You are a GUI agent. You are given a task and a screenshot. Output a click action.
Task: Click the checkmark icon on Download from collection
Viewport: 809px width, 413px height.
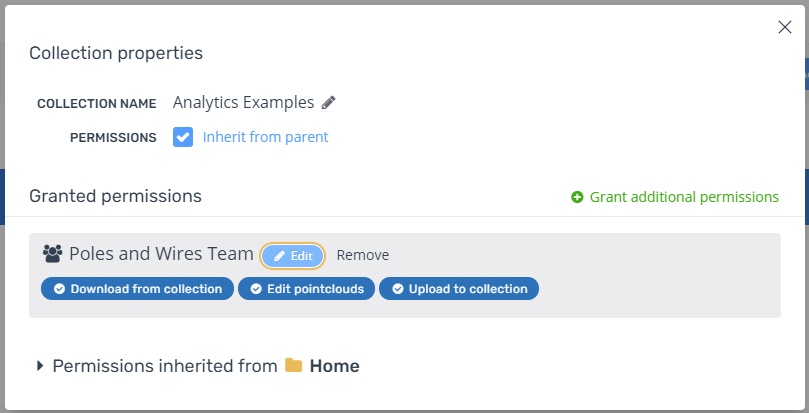59,289
